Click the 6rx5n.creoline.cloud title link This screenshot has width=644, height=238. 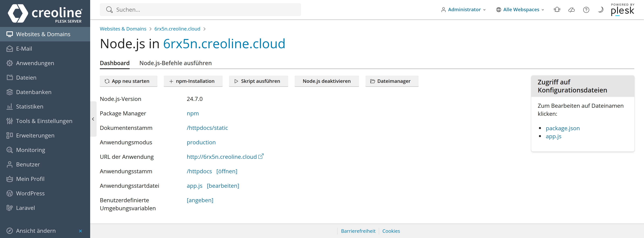[224, 44]
